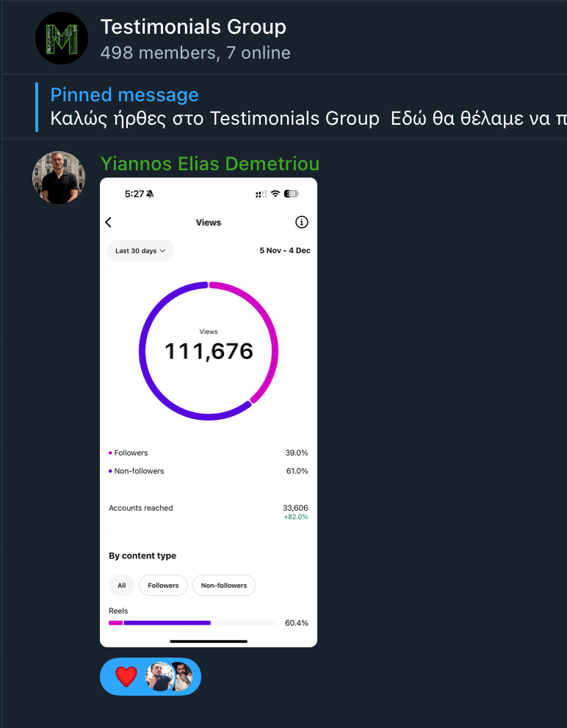The width and height of the screenshot is (567, 728).
Task: Click the first reactor avatar in reaction bubble
Action: point(158,677)
